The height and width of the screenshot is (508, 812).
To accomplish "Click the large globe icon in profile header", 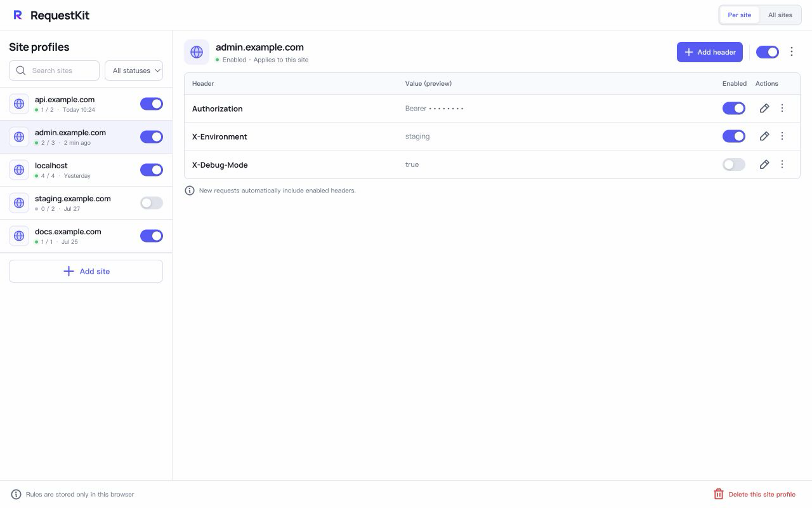I will [x=197, y=52].
